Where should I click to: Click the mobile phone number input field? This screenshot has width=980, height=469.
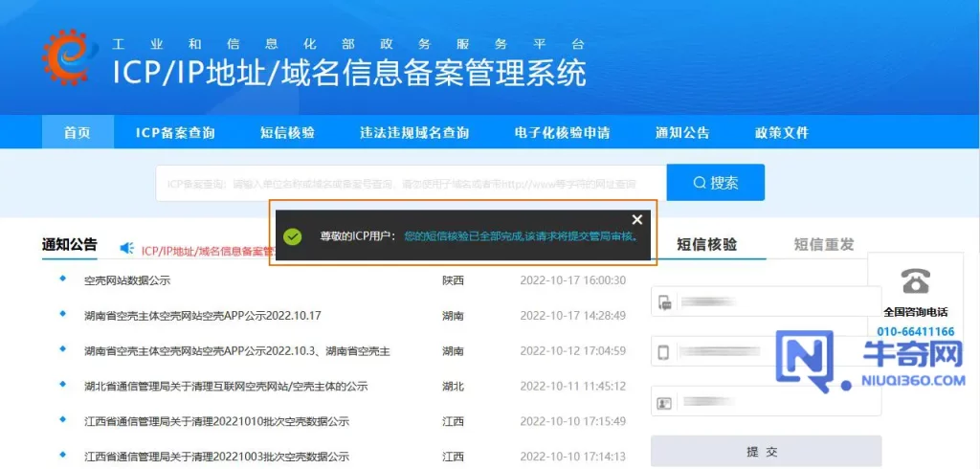pos(767,351)
